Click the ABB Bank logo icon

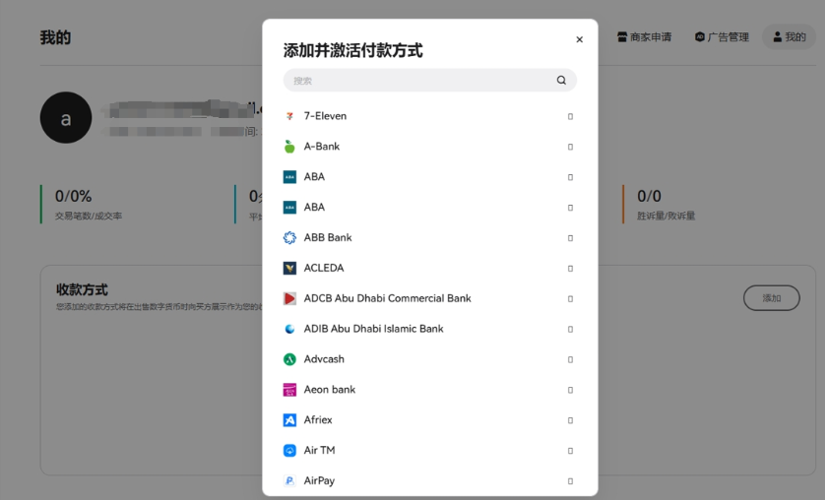pyautogui.click(x=289, y=238)
